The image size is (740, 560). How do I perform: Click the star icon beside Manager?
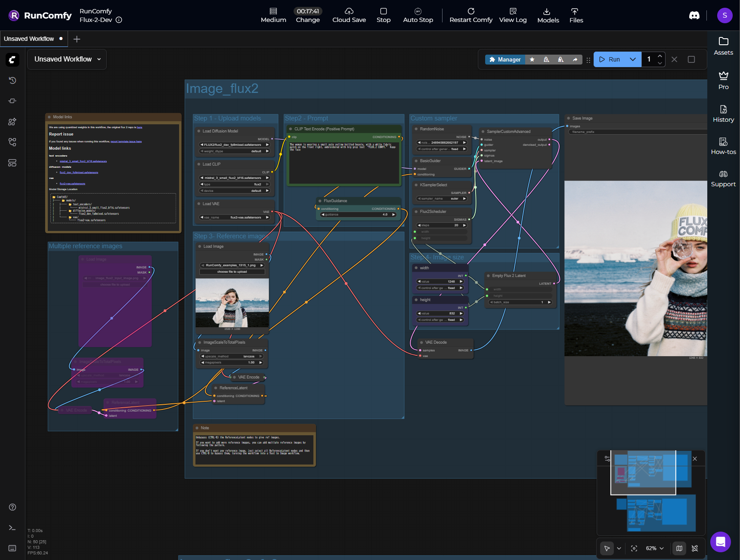click(532, 59)
